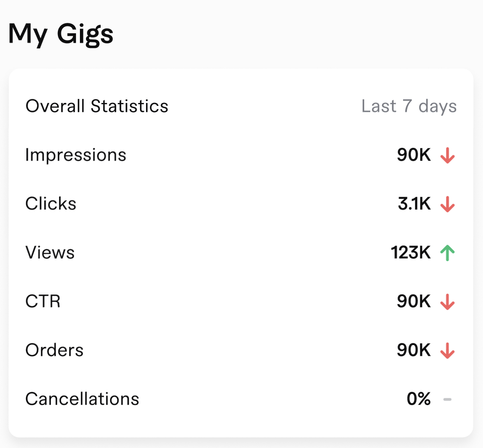Select the Cancellations statistic label

tap(82, 399)
